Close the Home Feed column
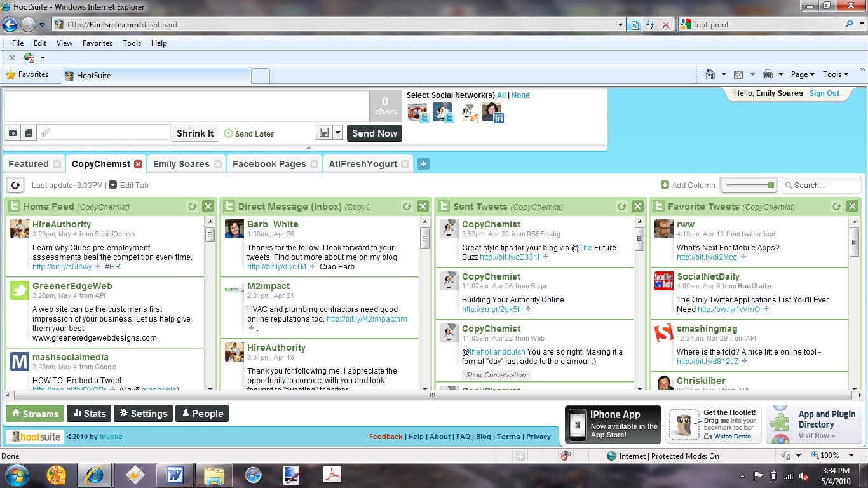Screen dimensions: 868x488 pyautogui.click(x=208, y=207)
